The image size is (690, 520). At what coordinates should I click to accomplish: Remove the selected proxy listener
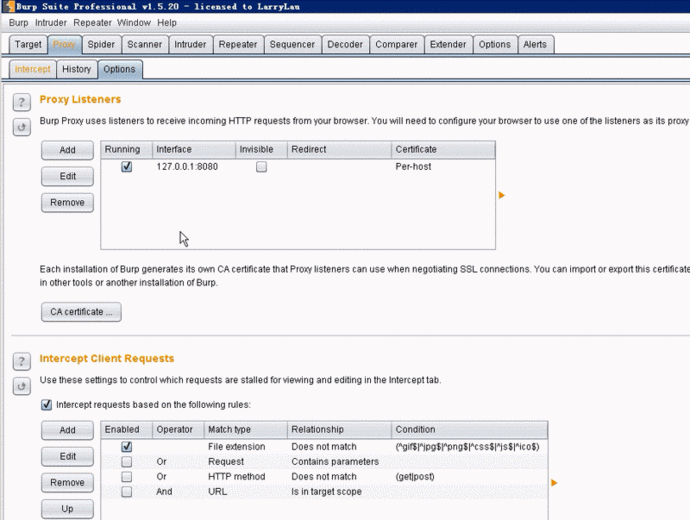coord(67,202)
